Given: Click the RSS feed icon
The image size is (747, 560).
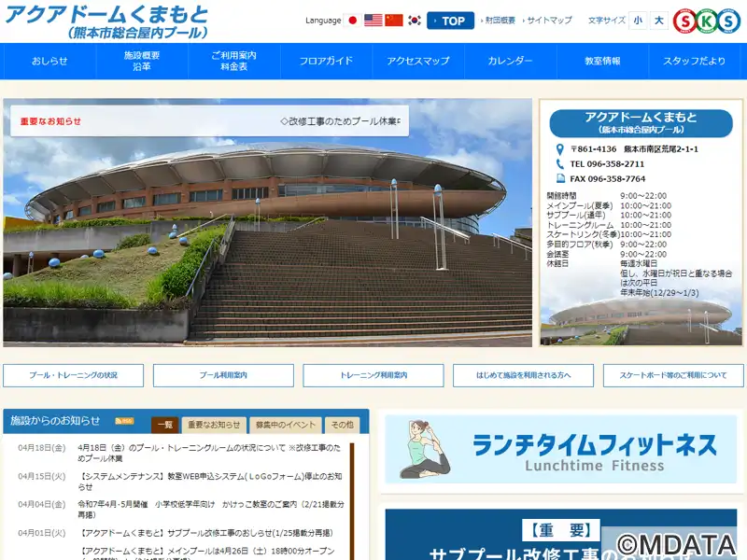Looking at the screenshot, I should point(124,421).
